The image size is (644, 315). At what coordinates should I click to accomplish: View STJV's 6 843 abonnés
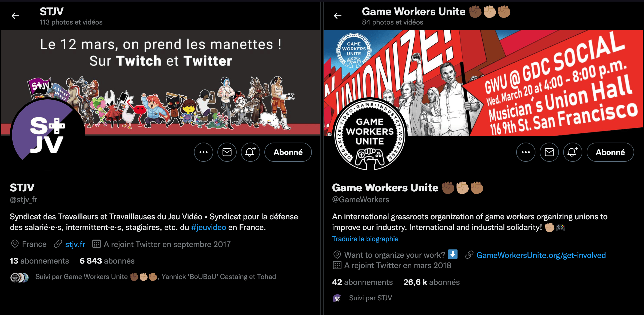coord(107,261)
